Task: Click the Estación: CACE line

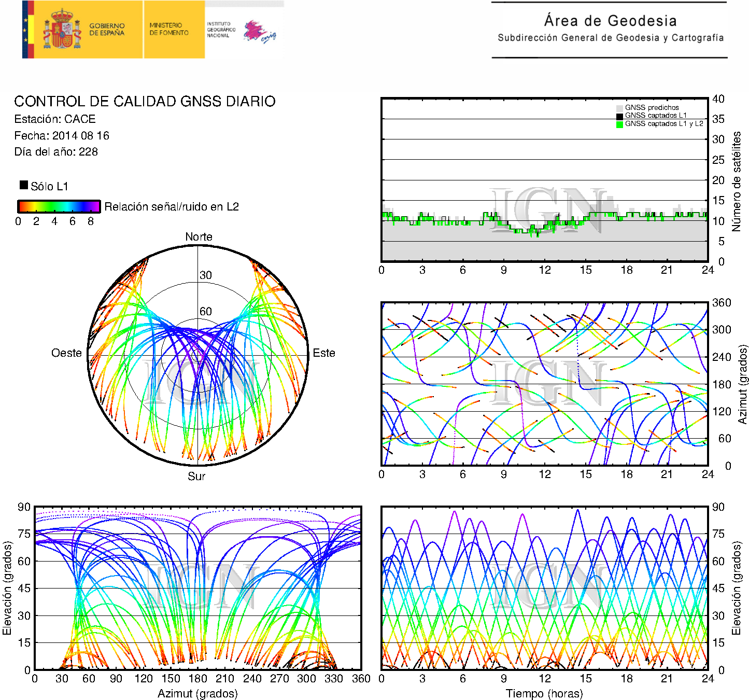Action: pyautogui.click(x=55, y=119)
